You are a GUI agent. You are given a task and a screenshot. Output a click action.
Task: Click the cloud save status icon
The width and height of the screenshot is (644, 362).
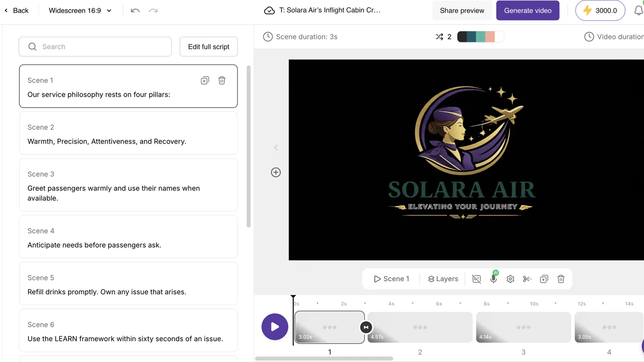269,11
